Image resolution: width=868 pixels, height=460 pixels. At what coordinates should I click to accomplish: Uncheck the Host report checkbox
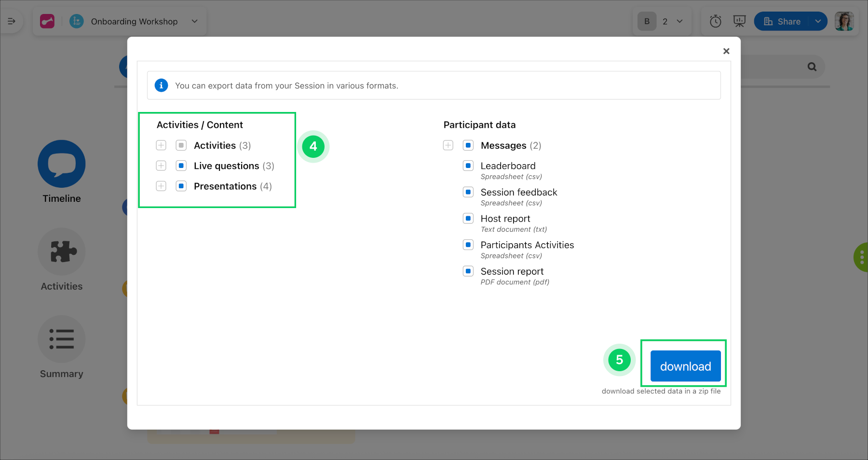click(468, 218)
